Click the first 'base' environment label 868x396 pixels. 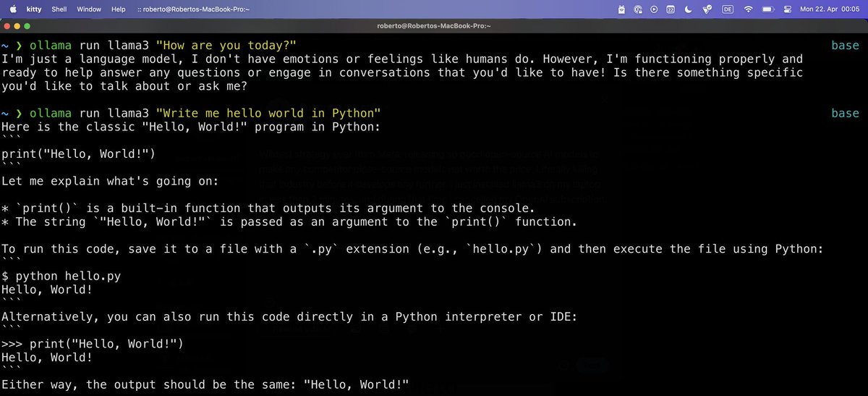point(845,45)
